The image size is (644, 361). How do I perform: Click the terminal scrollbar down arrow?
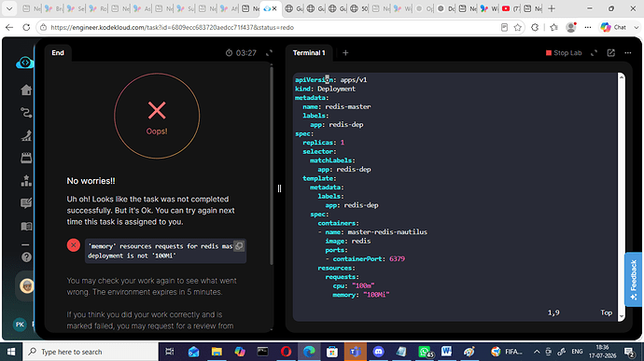622,316
